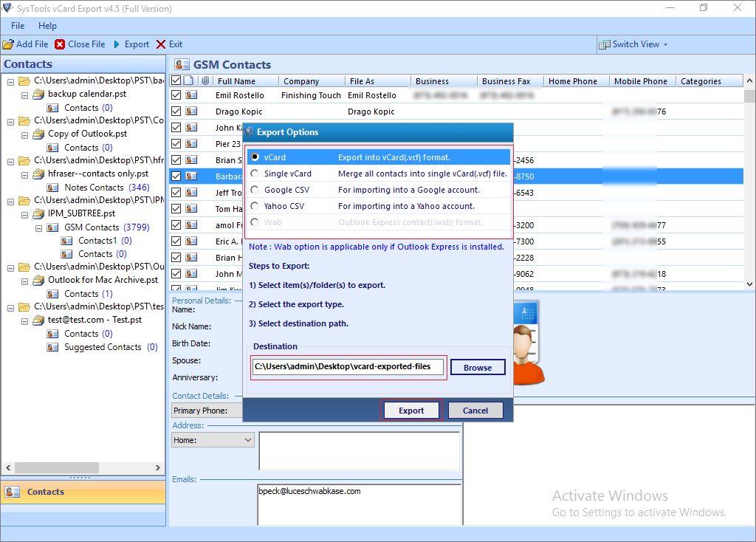Open the Home address type dropdown

[x=248, y=440]
